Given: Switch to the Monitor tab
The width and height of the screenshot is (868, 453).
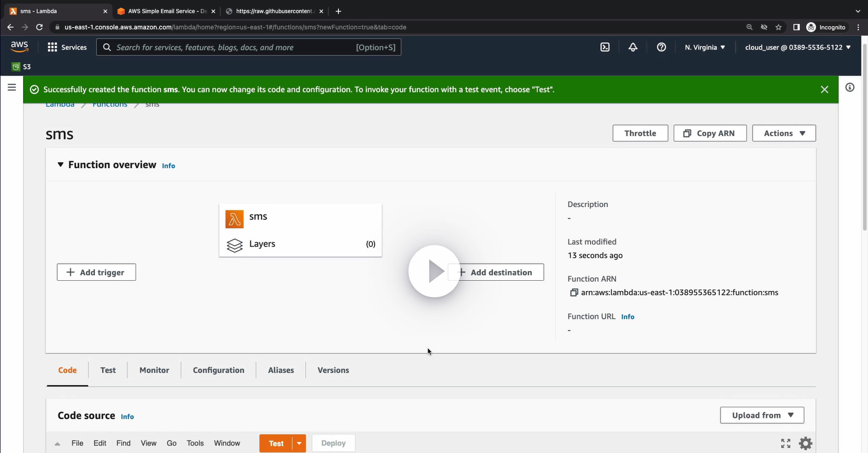Looking at the screenshot, I should click(154, 370).
